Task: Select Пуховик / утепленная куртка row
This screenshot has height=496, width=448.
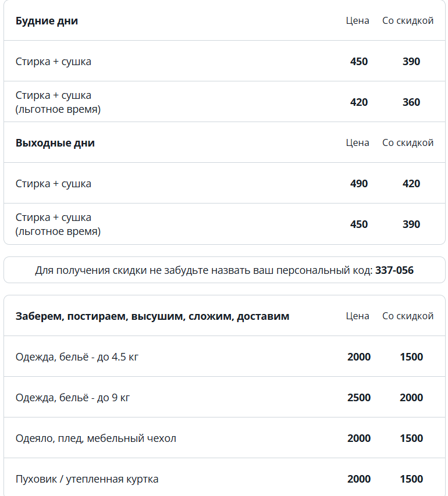Action: tap(225, 477)
